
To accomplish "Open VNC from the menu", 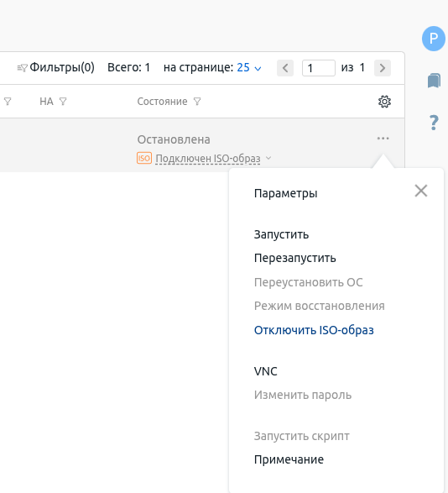I will pos(266,371).
